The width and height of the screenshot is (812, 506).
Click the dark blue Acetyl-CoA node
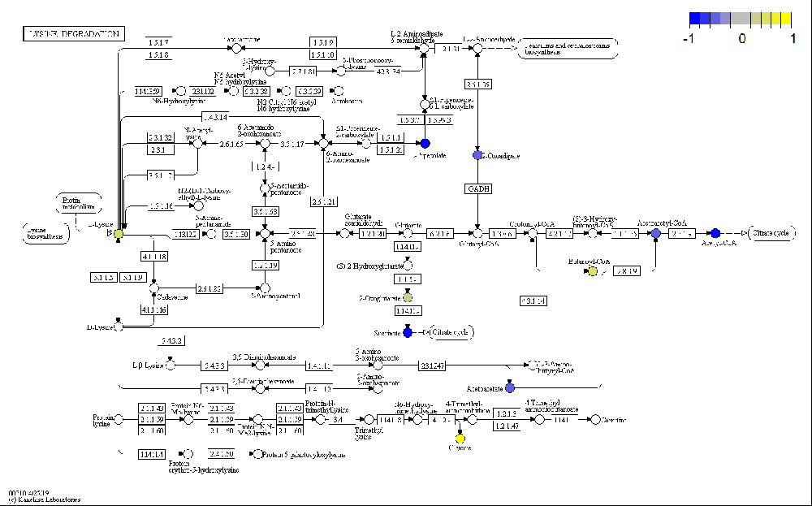[715, 233]
